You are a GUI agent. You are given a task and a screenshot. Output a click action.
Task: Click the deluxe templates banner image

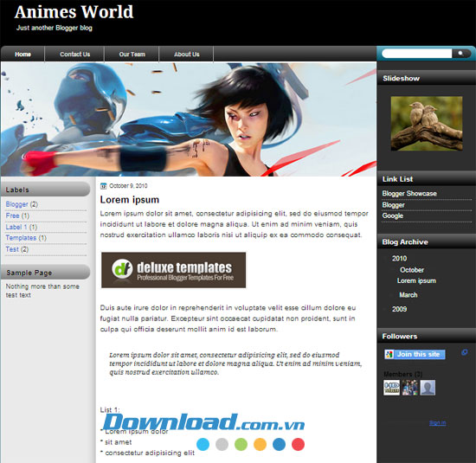click(174, 270)
